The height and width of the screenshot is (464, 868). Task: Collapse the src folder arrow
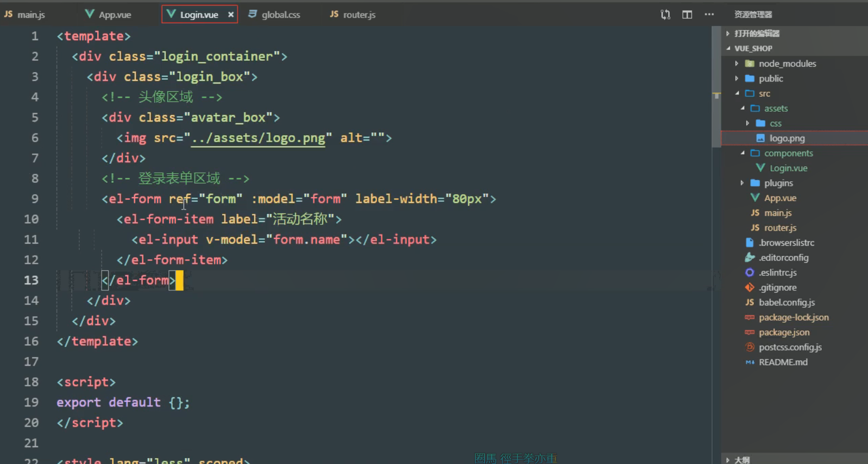[737, 93]
